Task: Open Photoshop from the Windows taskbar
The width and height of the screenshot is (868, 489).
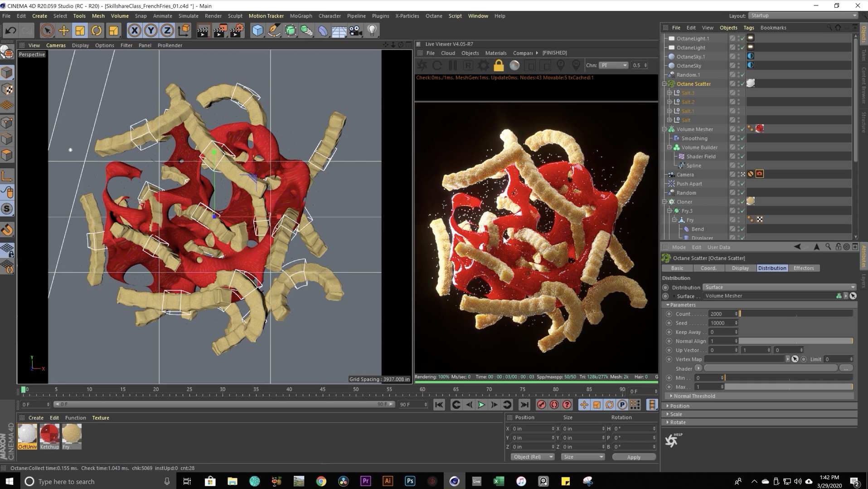Action: tap(410, 481)
